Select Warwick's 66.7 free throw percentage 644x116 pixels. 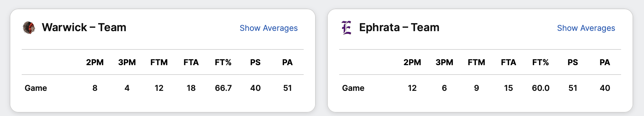(x=223, y=88)
